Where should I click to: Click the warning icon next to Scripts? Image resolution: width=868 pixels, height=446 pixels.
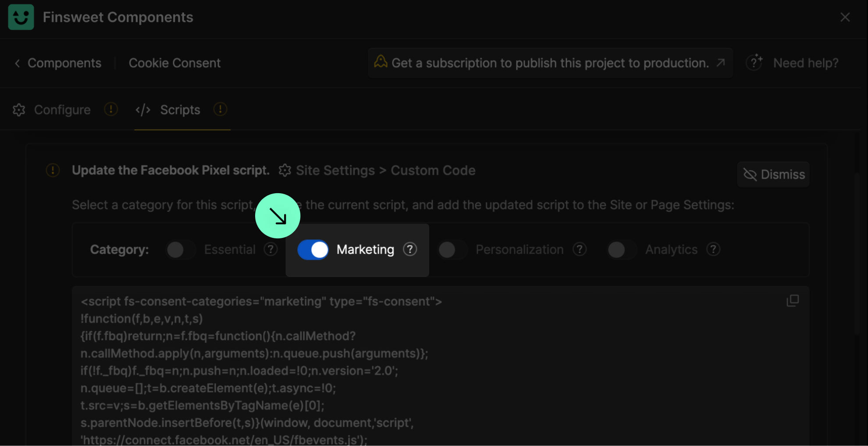pos(220,109)
